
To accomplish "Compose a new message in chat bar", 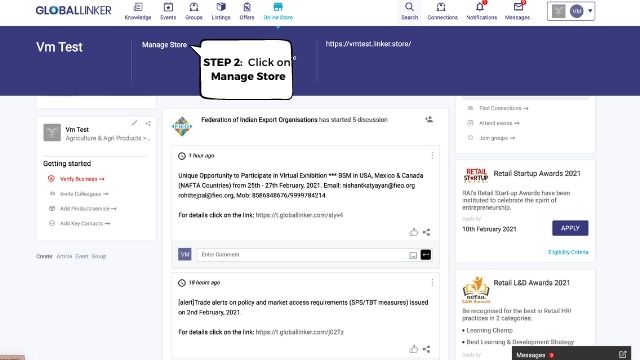I will pos(622,354).
